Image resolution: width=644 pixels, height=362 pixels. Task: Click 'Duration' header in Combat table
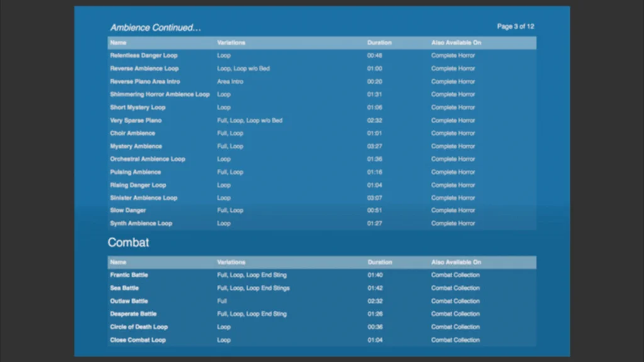click(379, 262)
